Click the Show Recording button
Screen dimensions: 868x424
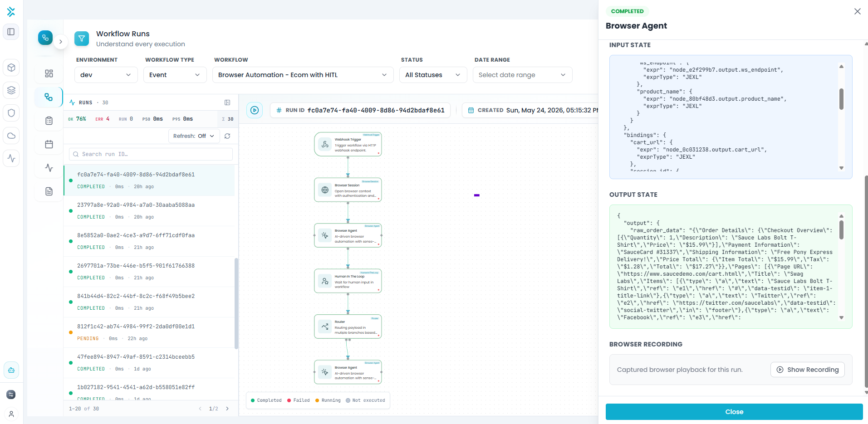pyautogui.click(x=808, y=370)
